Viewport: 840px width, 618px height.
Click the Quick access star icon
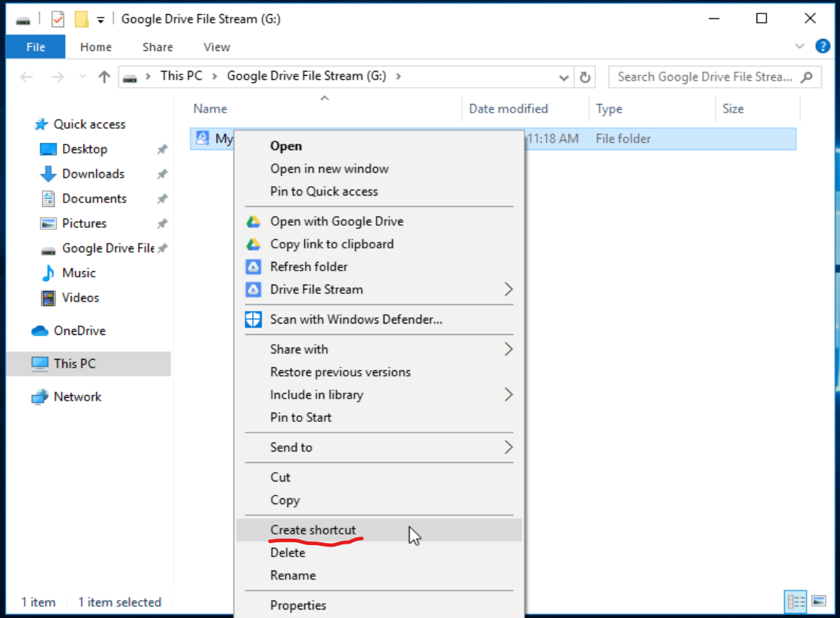(41, 125)
